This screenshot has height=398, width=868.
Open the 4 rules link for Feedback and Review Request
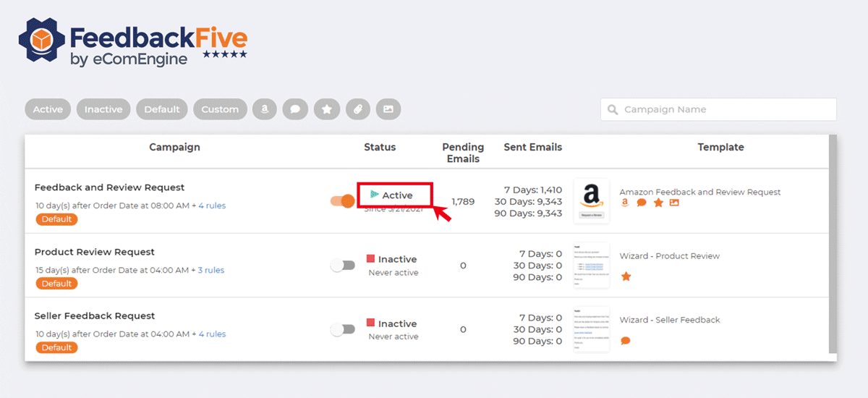click(x=212, y=206)
